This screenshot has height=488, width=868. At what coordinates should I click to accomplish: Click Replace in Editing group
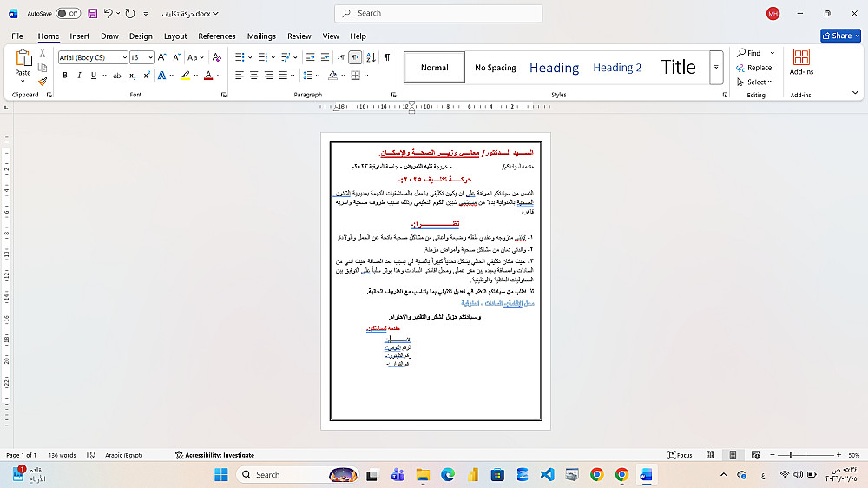(x=754, y=68)
